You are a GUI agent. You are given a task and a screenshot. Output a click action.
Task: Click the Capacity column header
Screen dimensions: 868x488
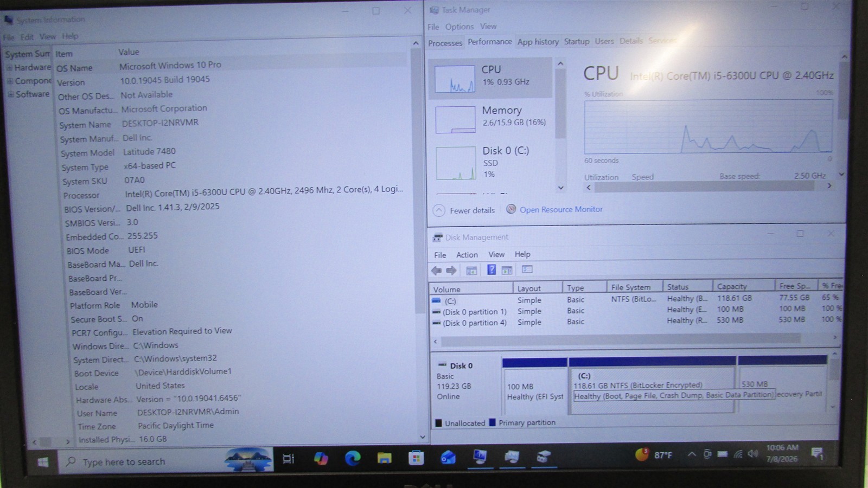(743, 286)
